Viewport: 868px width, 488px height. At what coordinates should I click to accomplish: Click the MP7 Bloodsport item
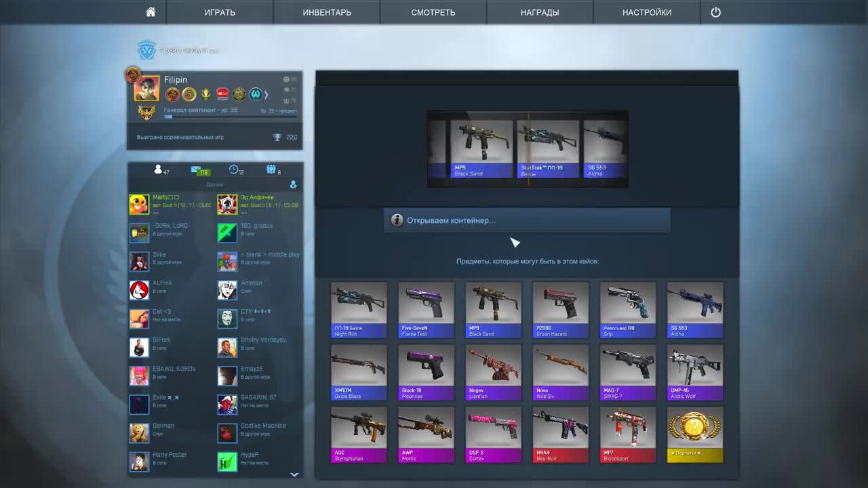[628, 434]
